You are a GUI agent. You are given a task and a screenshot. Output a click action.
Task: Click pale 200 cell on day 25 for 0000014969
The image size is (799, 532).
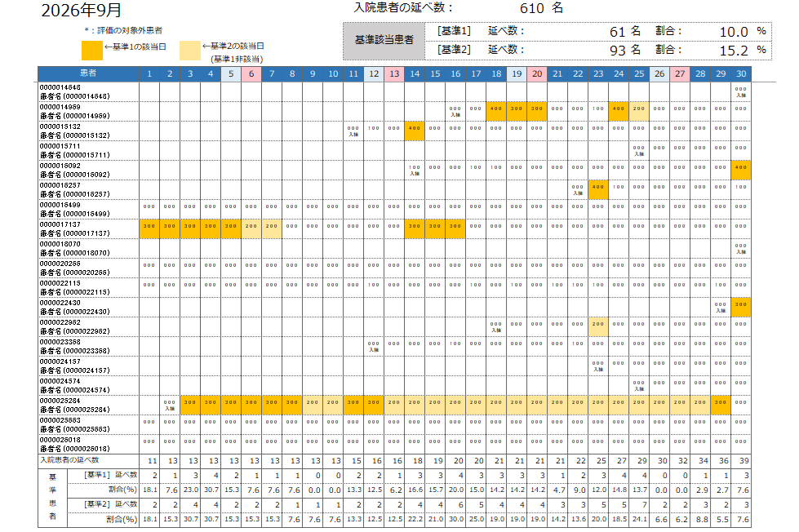pos(639,112)
